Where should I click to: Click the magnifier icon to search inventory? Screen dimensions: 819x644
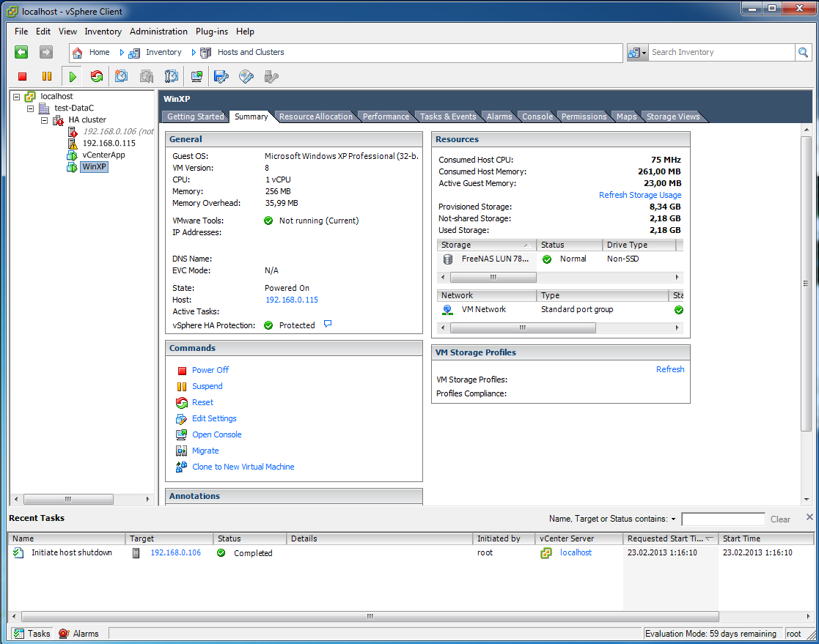(803, 52)
